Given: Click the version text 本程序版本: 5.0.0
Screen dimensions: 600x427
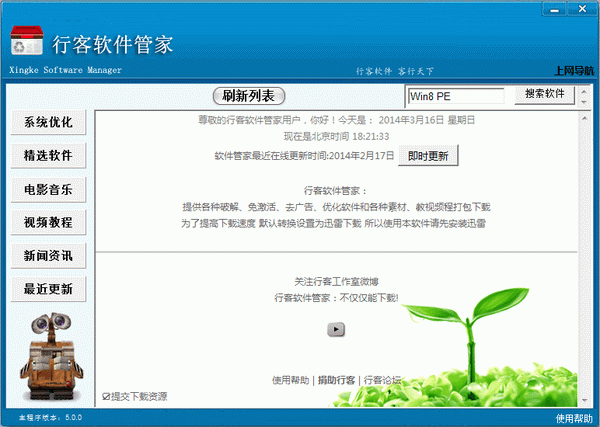Looking at the screenshot, I should (x=50, y=417).
